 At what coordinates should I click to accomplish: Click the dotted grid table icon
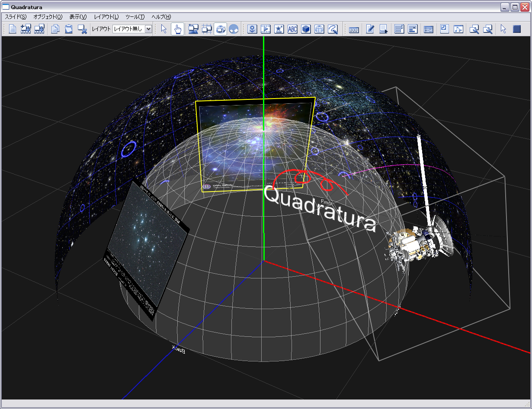[429, 29]
